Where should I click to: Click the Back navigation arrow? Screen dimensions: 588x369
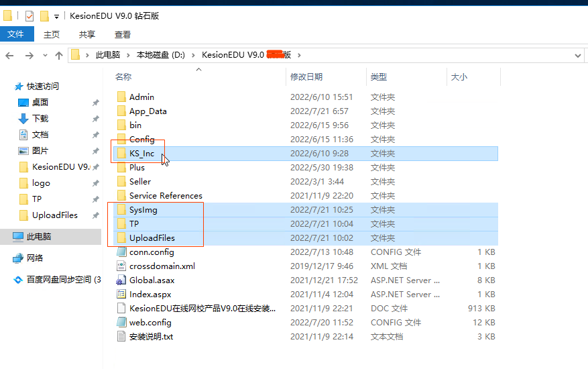pyautogui.click(x=10, y=55)
